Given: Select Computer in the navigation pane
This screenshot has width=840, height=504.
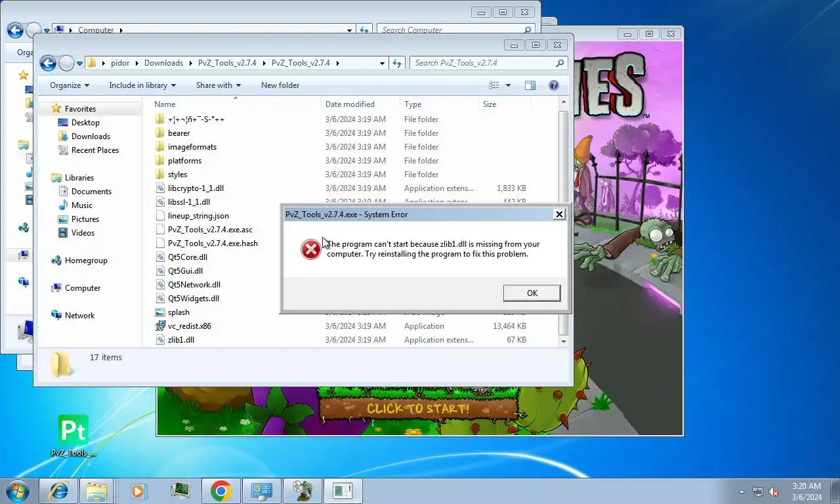Looking at the screenshot, I should (83, 288).
